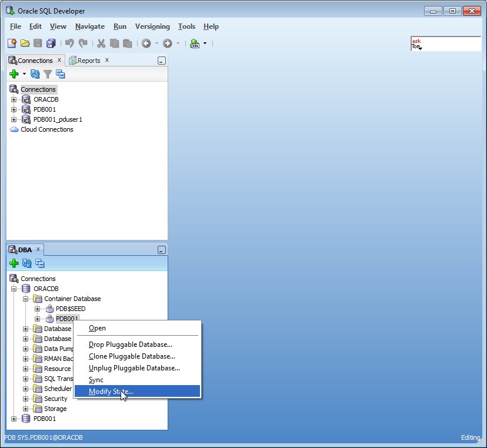
Task: Expand the Storage folder
Action: (25, 409)
